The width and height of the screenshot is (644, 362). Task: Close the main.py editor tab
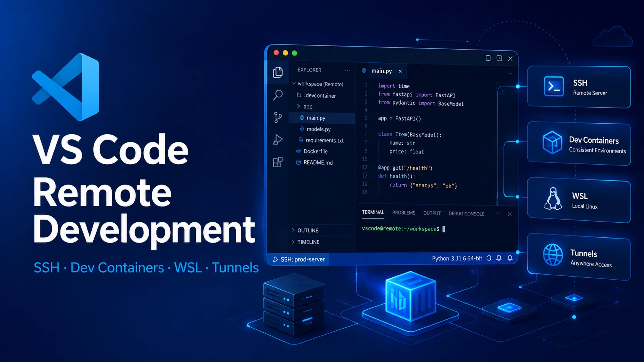click(x=400, y=71)
